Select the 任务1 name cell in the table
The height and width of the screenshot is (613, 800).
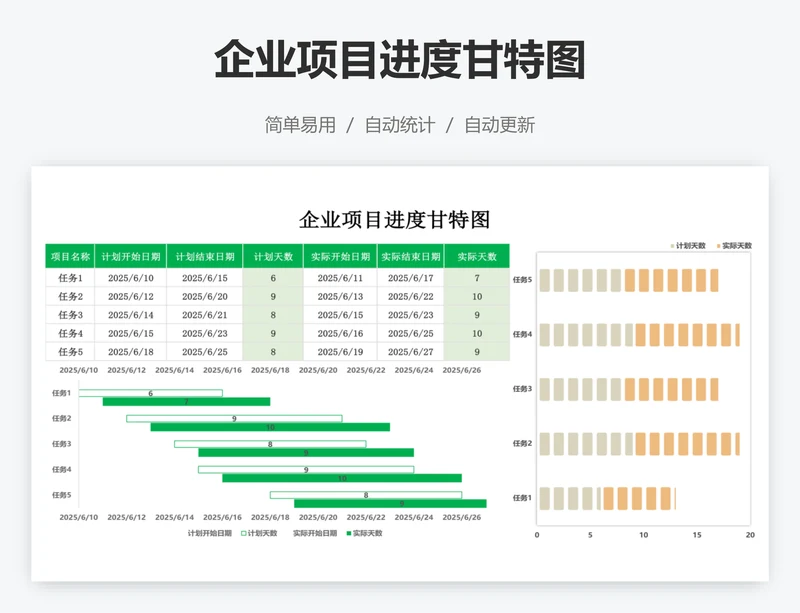pos(70,278)
